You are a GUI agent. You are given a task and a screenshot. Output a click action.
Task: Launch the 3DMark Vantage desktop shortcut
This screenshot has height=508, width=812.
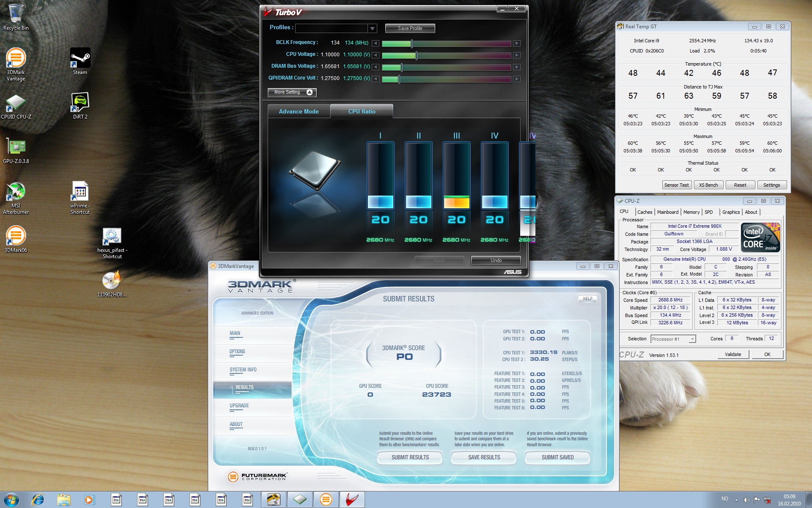pyautogui.click(x=16, y=64)
